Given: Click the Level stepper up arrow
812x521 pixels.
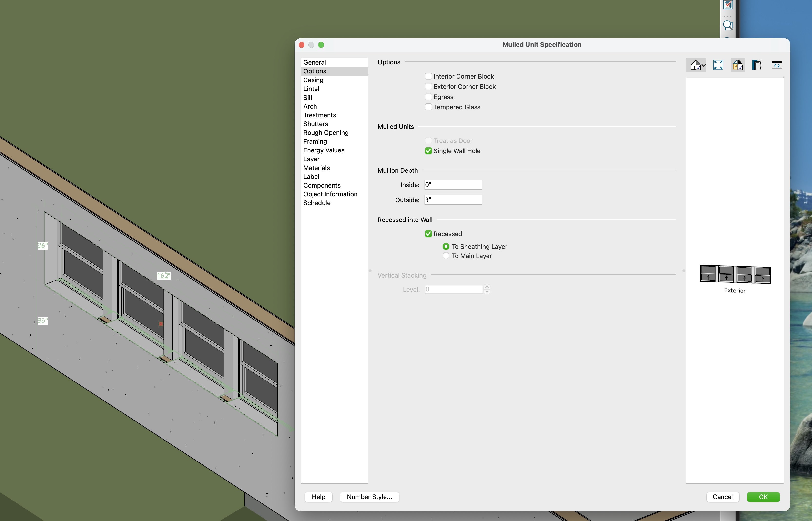Looking at the screenshot, I should point(487,287).
